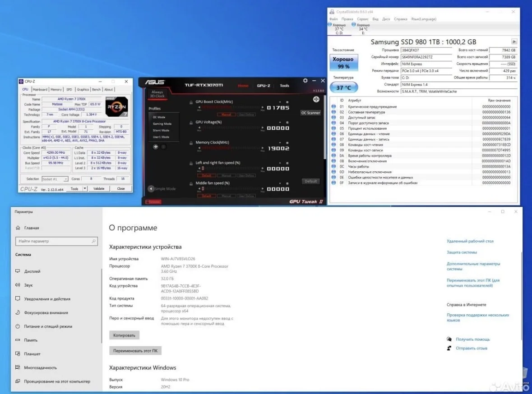The width and height of the screenshot is (532, 394).
Task: Click Найти параметр search field
Action: [57, 241]
